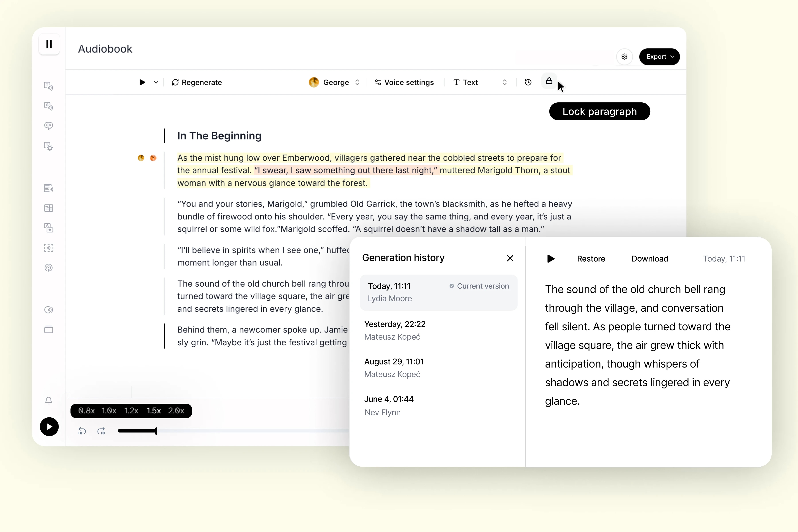Click the translation sidebar icon
The height and width of the screenshot is (532, 798).
[x=49, y=228]
